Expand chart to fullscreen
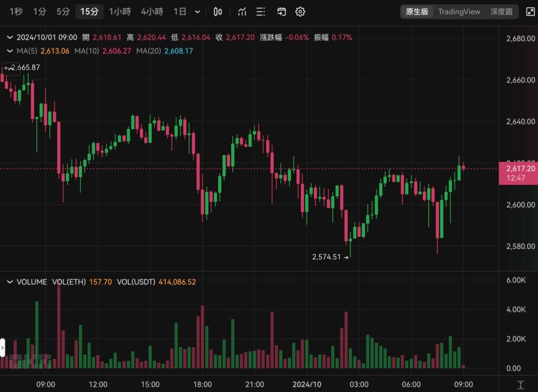This screenshot has width=538, height=392. coord(530,12)
